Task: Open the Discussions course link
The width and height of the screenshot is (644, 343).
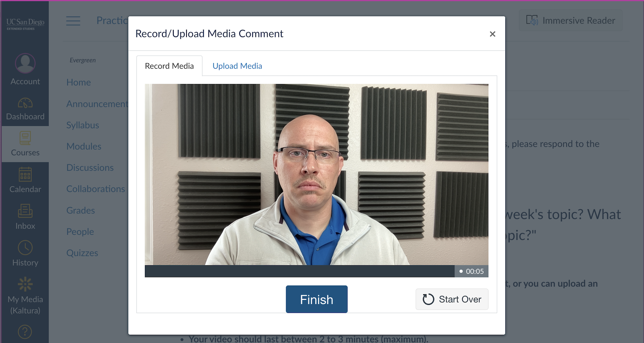Action: [x=90, y=168]
